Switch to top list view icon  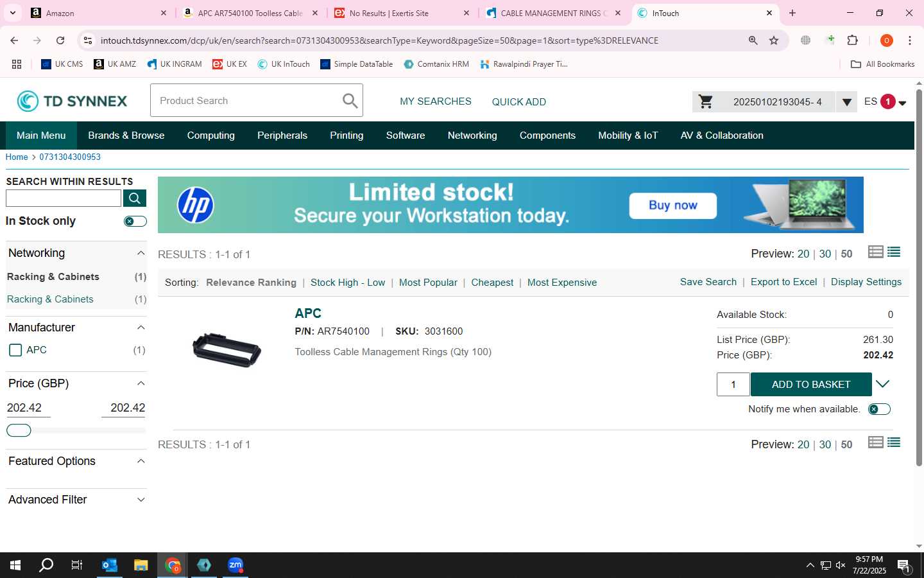coord(894,252)
